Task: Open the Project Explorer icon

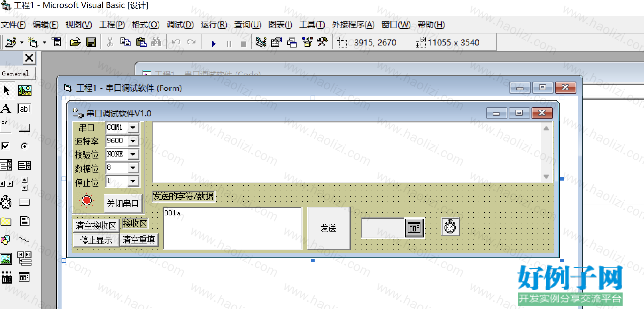Action: coord(261,42)
